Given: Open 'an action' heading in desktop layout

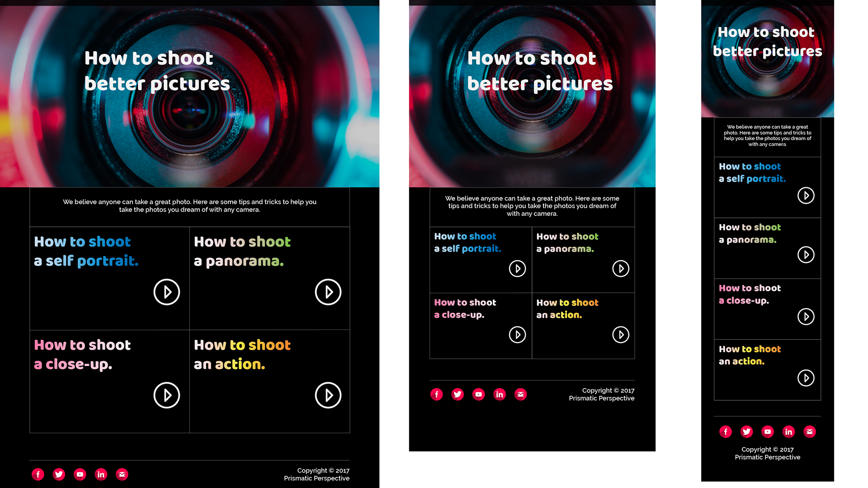Looking at the screenshot, I should tap(230, 364).
